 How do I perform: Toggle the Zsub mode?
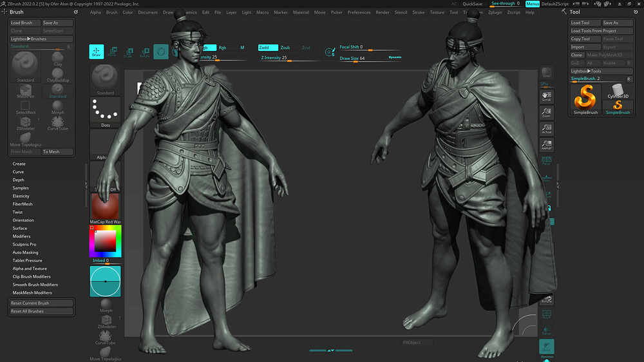(x=285, y=48)
